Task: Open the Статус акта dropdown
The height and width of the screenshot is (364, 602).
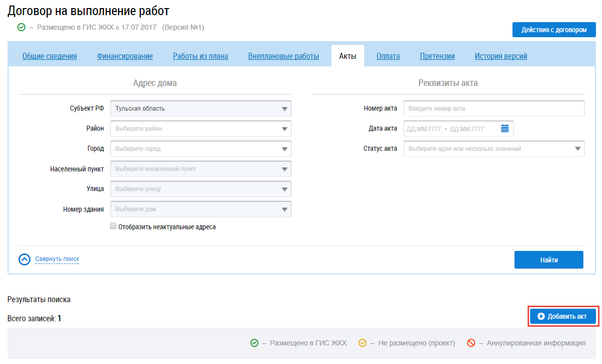Action: [493, 149]
